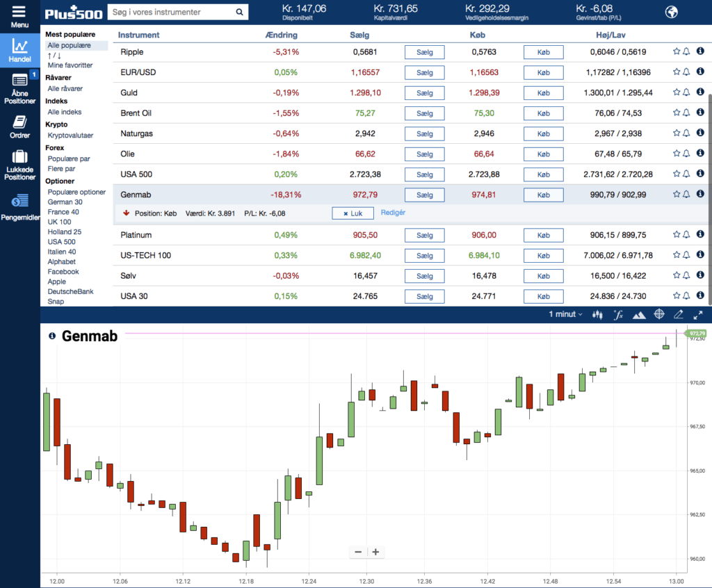Set alert bell for USA 500
Viewport: 712px width, 588px height.
coord(686,174)
